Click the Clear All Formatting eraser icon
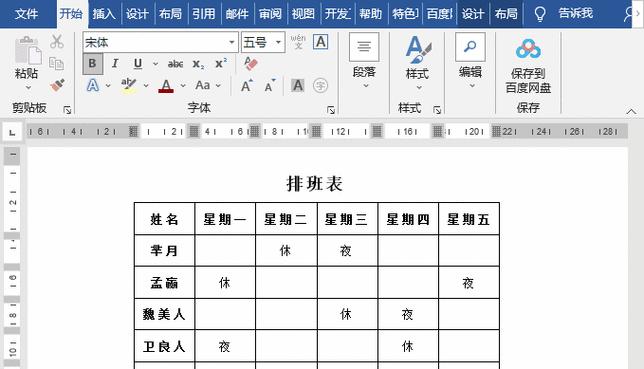 [x=250, y=63]
